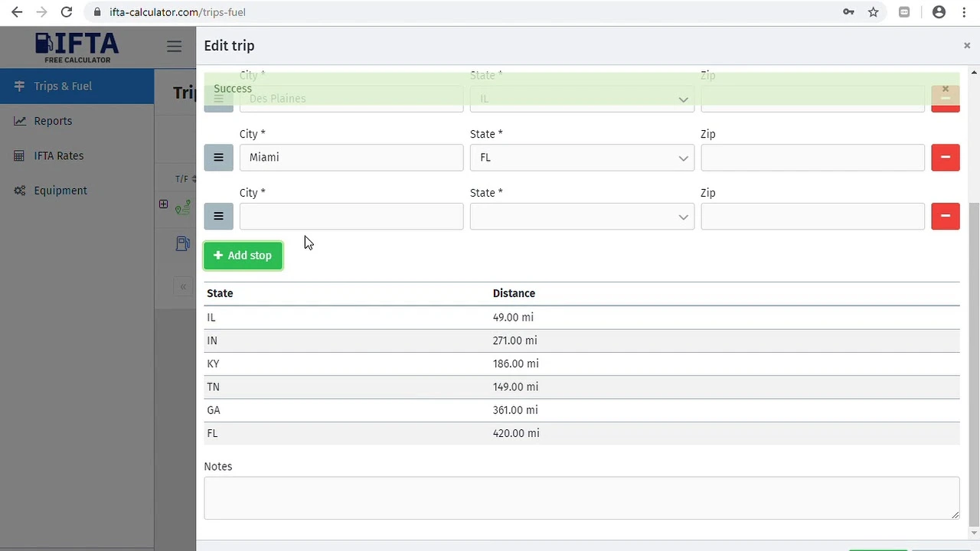Click the hamburger menu icon beside logo
Screen dimensions: 980x551
coord(175,46)
